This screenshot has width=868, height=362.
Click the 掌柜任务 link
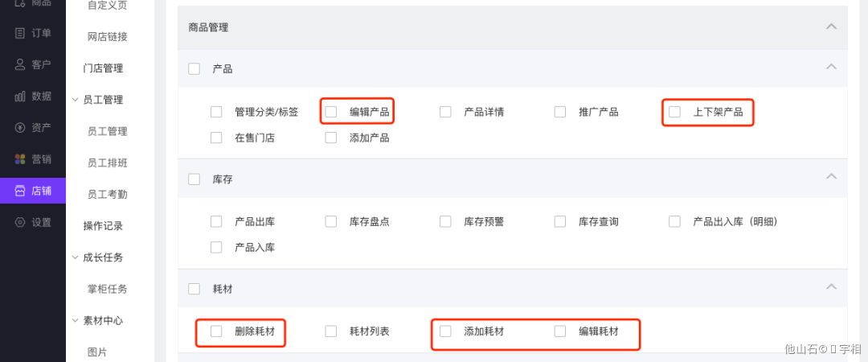[107, 289]
